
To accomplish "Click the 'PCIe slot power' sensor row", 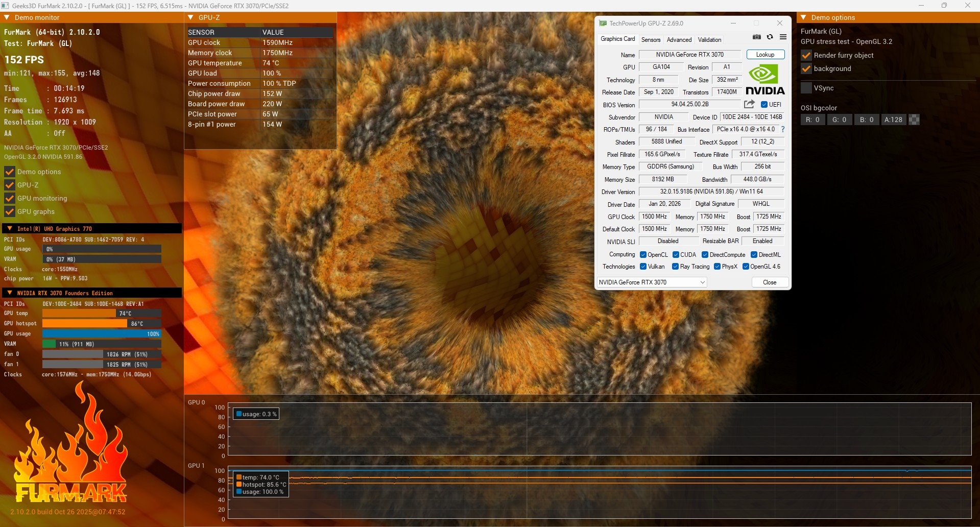I will [x=260, y=114].
